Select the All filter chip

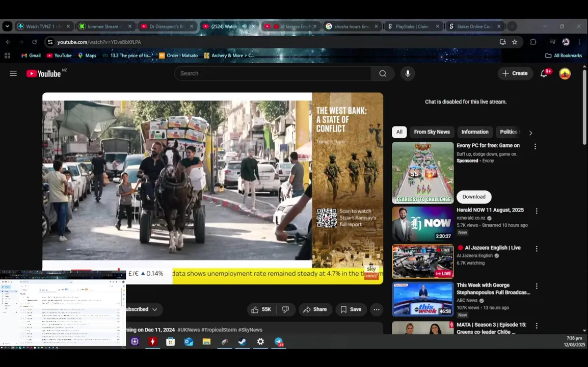coord(399,132)
